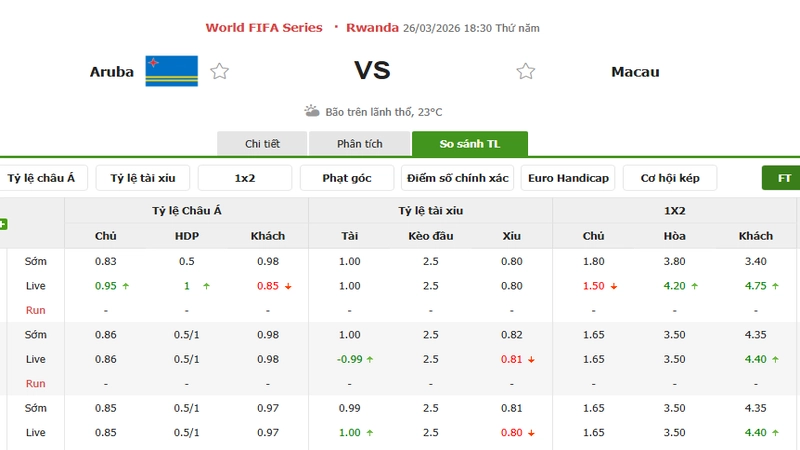Open the Điểm số chính xác filter
Viewport: 800px width, 450px height.
point(457,178)
